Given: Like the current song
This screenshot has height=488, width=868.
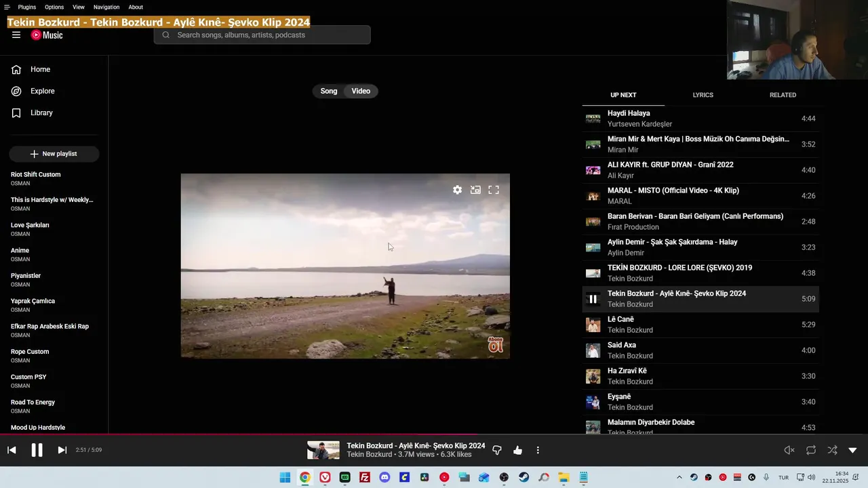Looking at the screenshot, I should 518,450.
